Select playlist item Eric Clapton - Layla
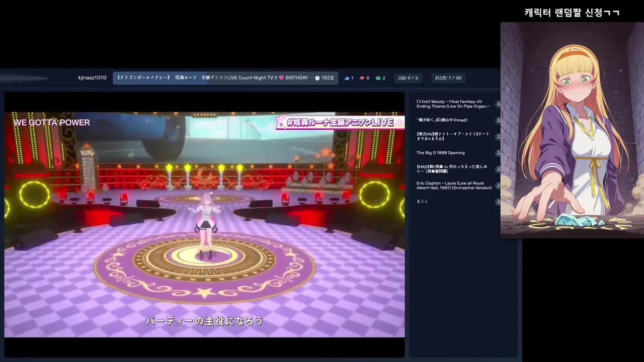The width and height of the screenshot is (644, 362). coord(455,186)
